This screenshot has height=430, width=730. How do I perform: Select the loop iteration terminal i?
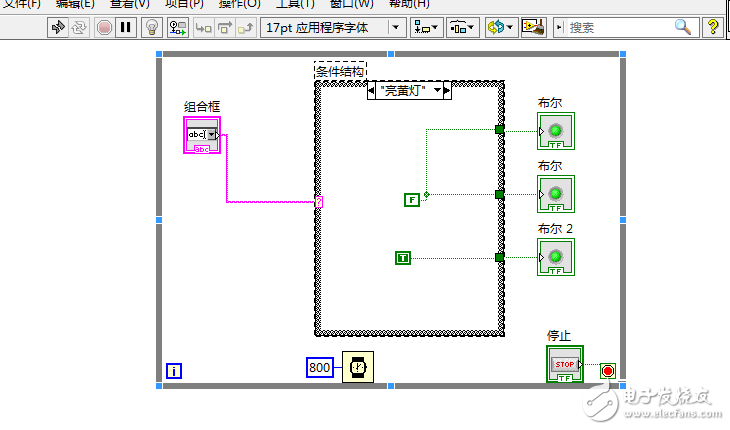[174, 371]
